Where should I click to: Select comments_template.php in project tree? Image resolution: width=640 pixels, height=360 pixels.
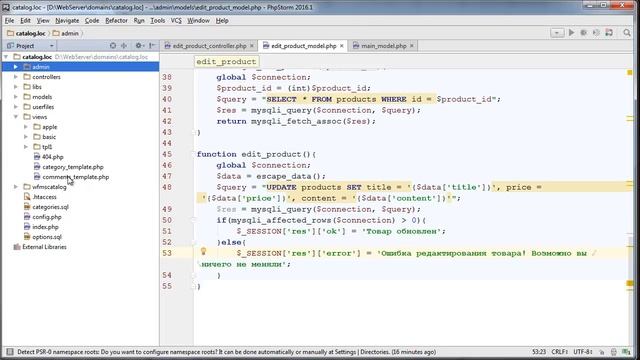click(x=76, y=177)
